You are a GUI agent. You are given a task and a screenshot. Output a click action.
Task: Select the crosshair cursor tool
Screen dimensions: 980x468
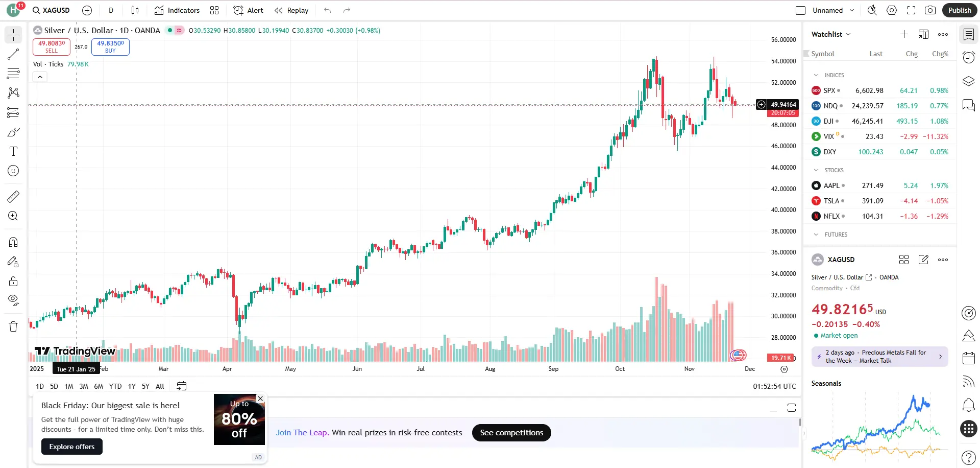tap(13, 35)
